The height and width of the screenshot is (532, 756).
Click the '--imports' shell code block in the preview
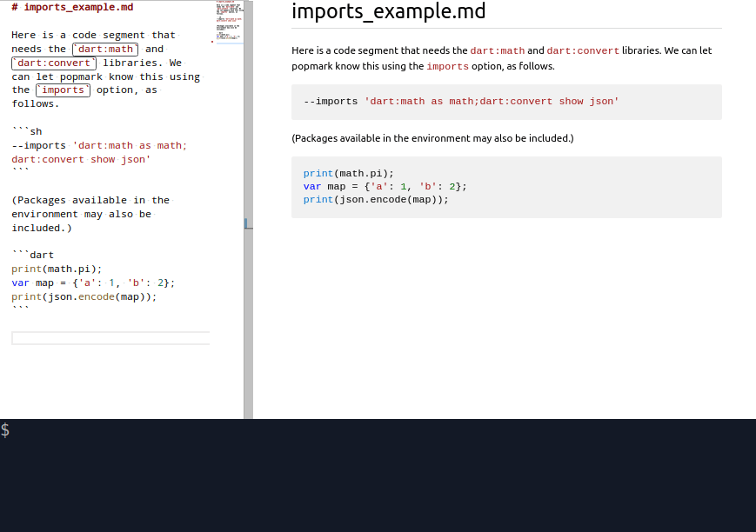click(506, 102)
